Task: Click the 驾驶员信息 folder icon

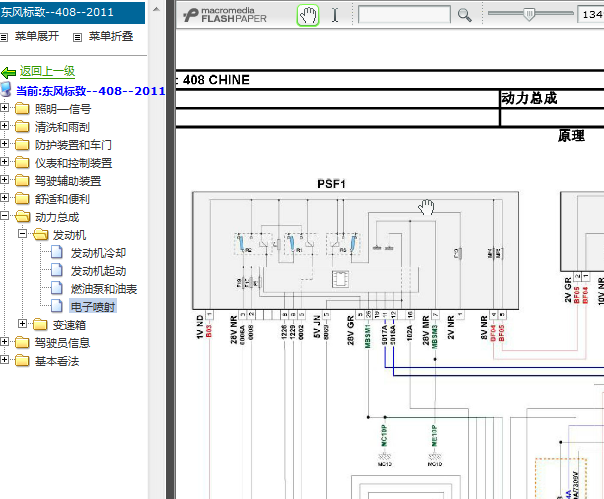Action: (22, 342)
